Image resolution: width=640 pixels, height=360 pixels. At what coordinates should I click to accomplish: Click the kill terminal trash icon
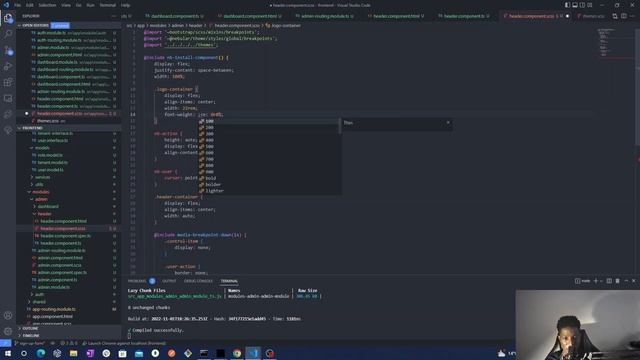click(618, 281)
